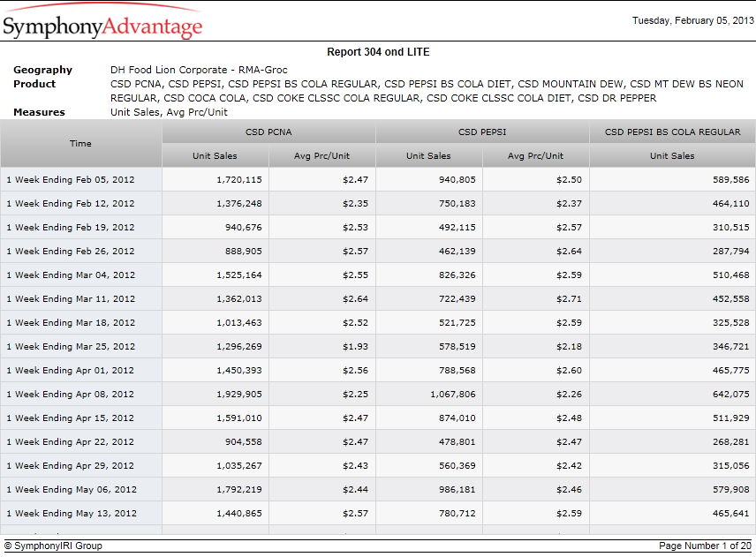The width and height of the screenshot is (756, 557).
Task: Select the Unit Sales, Avg Prc/Unit measures text
Action: click(169, 112)
